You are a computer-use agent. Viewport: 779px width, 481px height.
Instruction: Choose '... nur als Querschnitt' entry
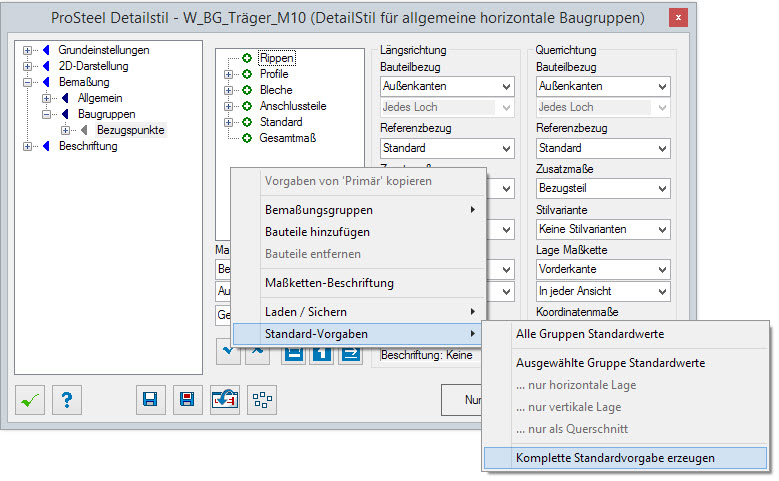[x=625, y=429]
